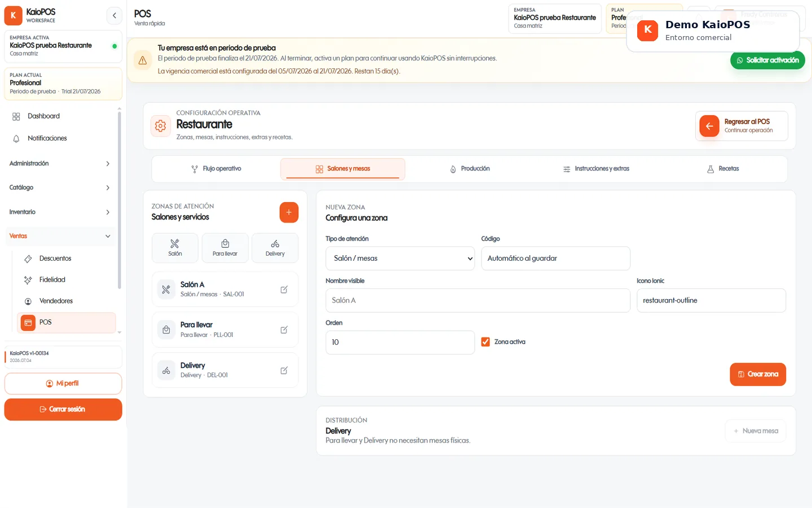812x508 pixels.
Task: Click sidebar vertical scrollbar
Action: pyautogui.click(x=120, y=200)
